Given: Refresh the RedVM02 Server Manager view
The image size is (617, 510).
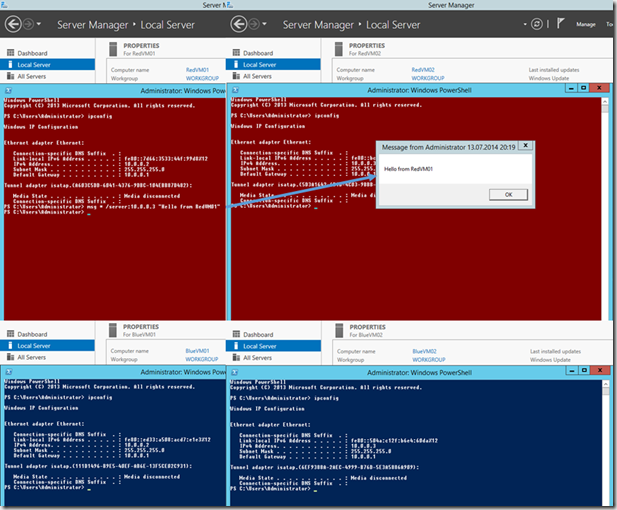Looking at the screenshot, I should 537,24.
